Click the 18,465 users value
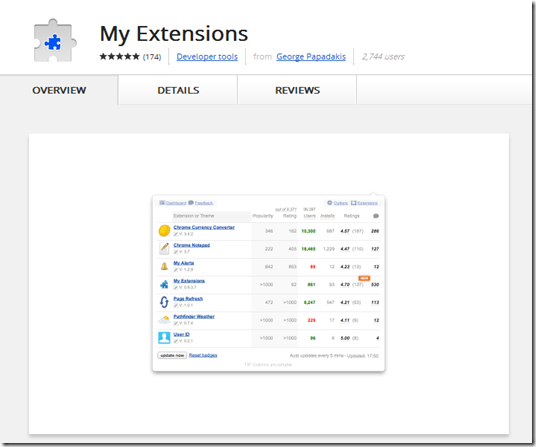536x447 pixels. pos(308,249)
